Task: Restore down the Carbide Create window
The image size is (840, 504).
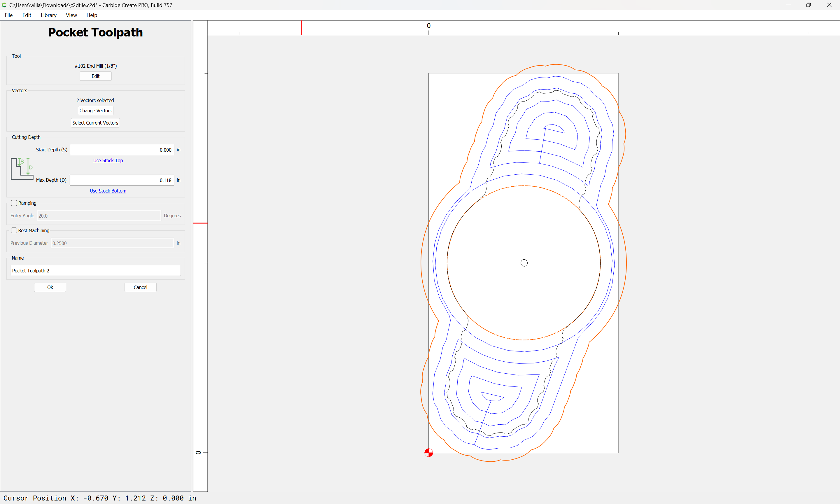Action: tap(808, 5)
